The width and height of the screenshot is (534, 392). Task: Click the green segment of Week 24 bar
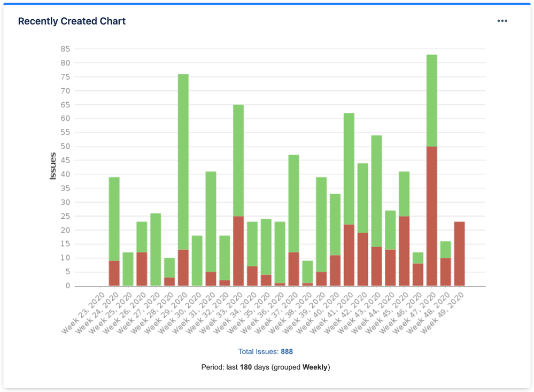114,219
